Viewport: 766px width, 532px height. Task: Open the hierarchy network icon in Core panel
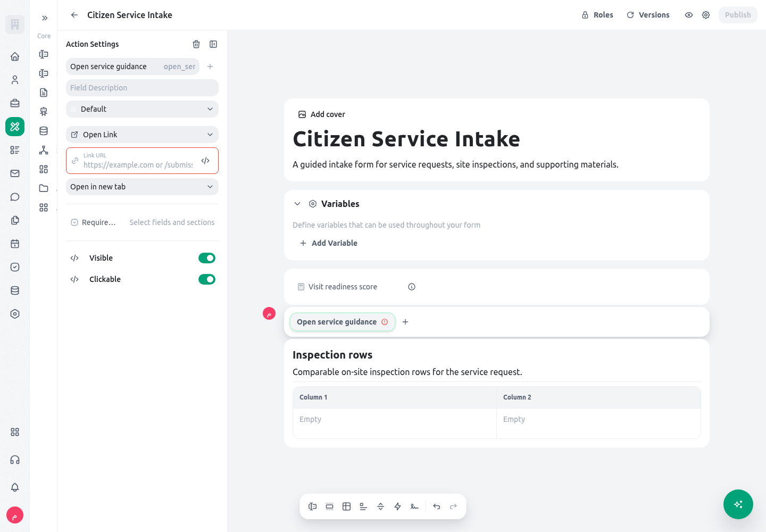[x=44, y=150]
